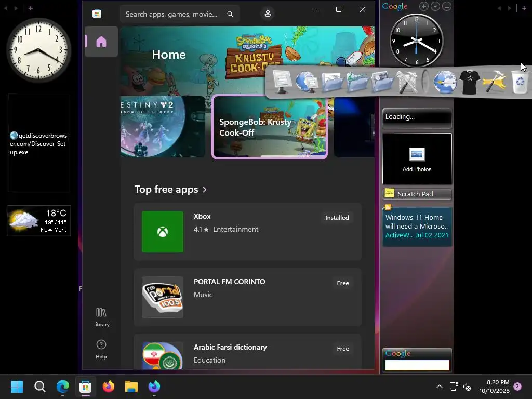Launch Firefox from the taskbar
Viewport: 532px width, 399px height.
109,387
